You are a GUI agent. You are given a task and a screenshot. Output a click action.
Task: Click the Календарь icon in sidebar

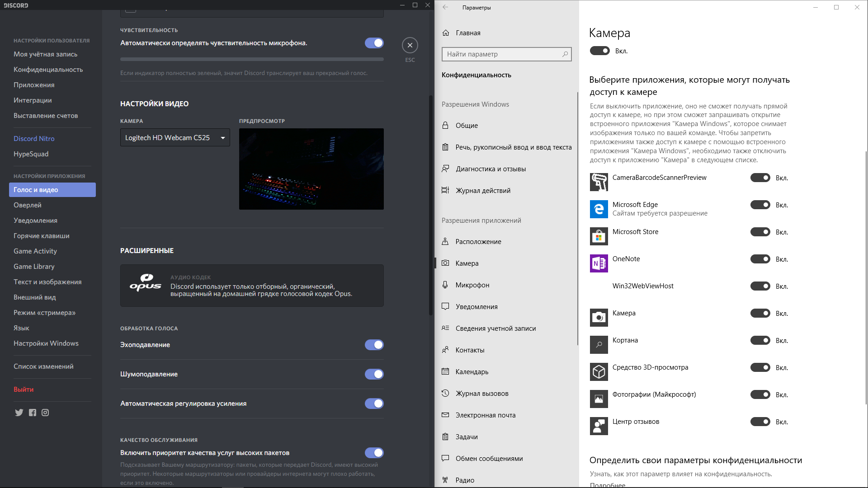pyautogui.click(x=445, y=371)
